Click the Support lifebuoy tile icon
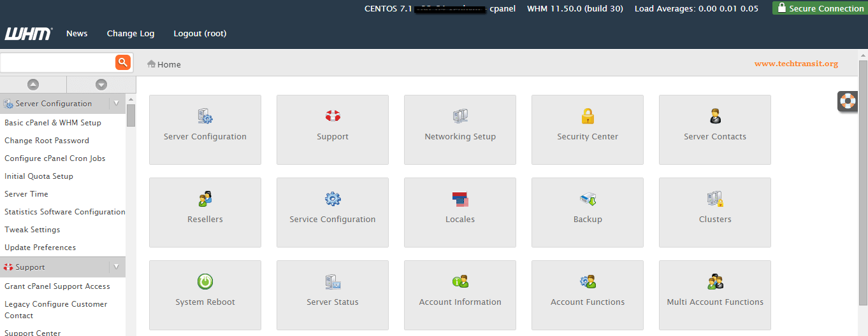Image resolution: width=868 pixels, height=336 pixels. tap(333, 116)
